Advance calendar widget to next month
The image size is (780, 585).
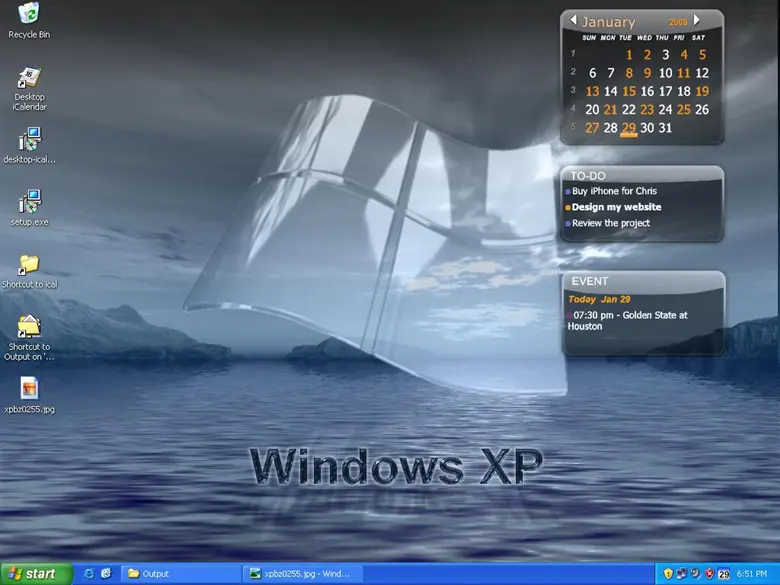697,20
